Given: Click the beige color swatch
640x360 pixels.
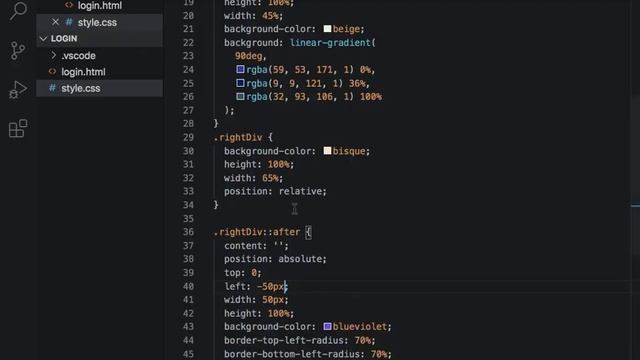Looking at the screenshot, I should [x=327, y=29].
